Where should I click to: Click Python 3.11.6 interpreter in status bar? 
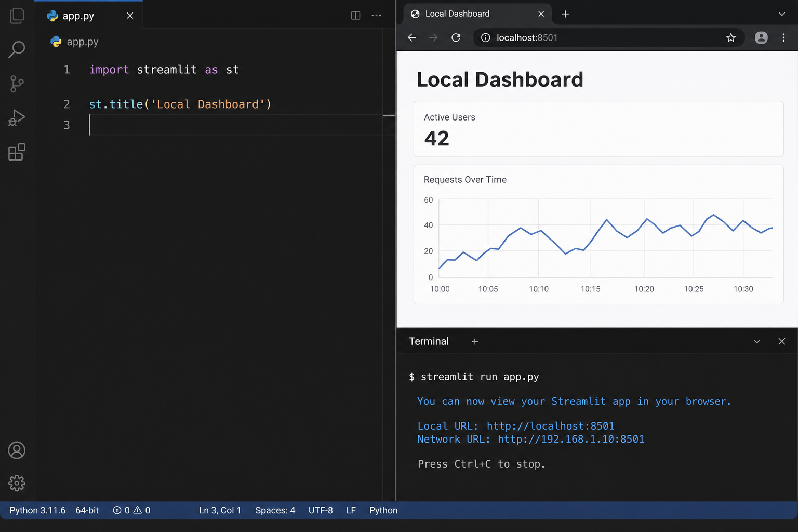37,510
